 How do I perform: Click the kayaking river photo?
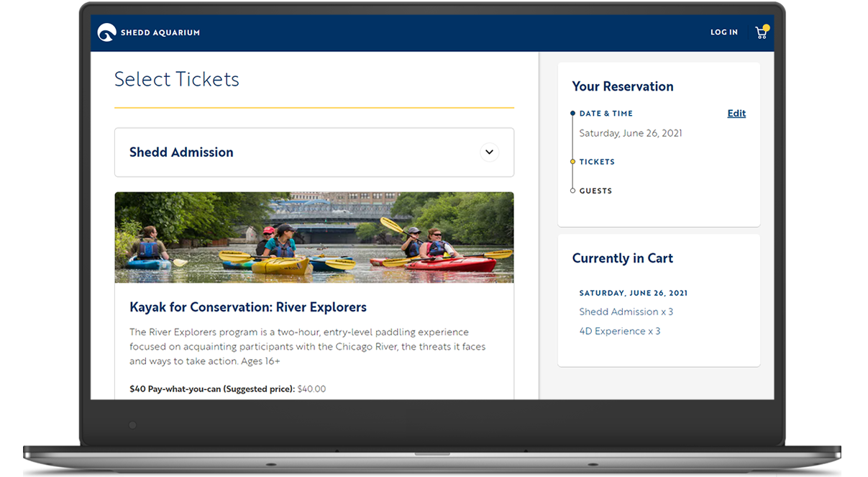point(314,237)
